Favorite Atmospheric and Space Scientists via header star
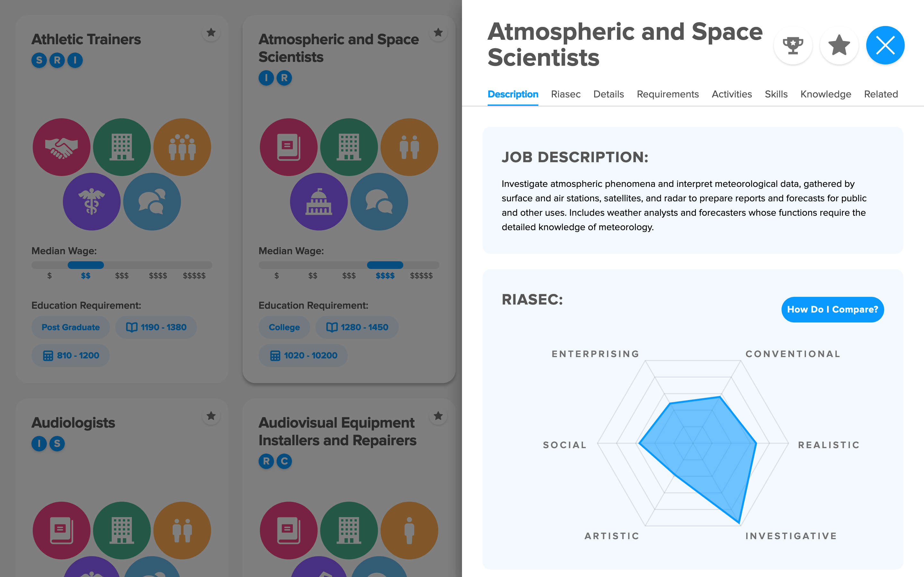This screenshot has width=924, height=577. 839,46
